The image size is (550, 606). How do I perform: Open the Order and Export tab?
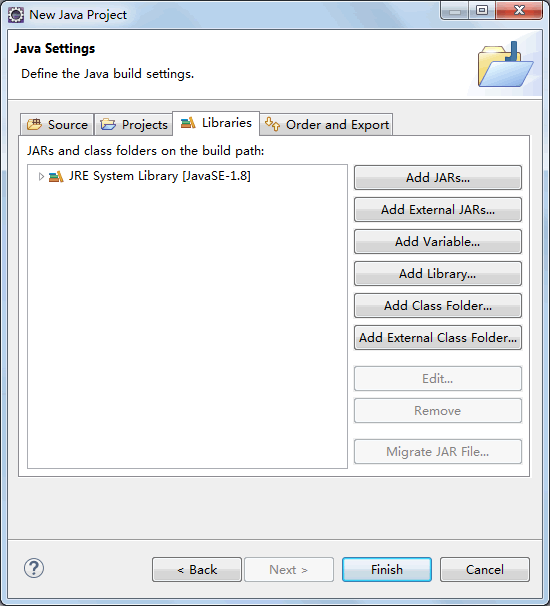point(326,124)
